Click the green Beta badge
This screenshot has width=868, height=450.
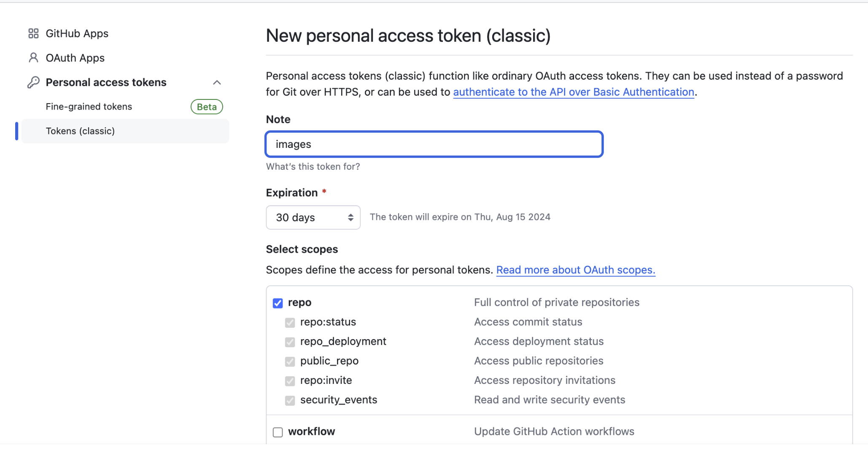[207, 107]
